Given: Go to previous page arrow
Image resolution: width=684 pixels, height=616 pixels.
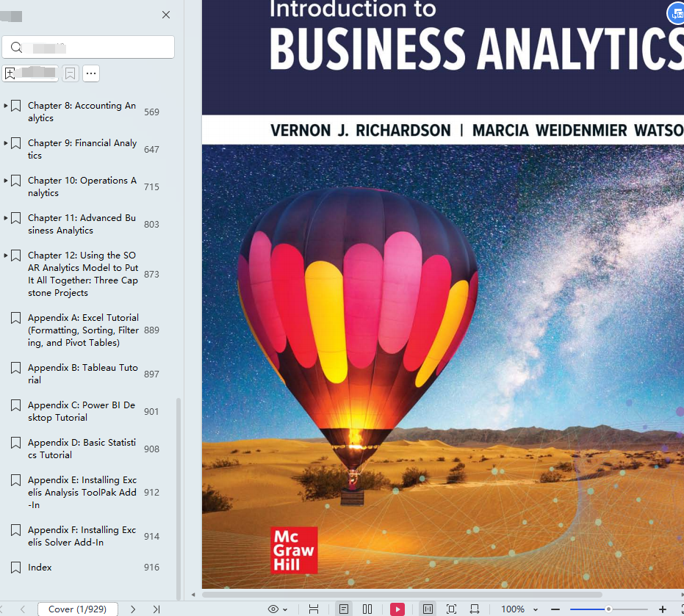Looking at the screenshot, I should coord(23,609).
